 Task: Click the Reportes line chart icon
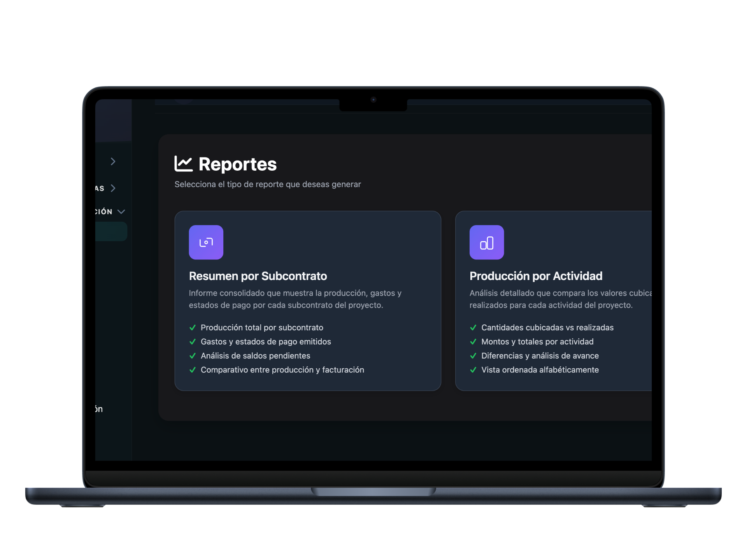[x=183, y=164]
